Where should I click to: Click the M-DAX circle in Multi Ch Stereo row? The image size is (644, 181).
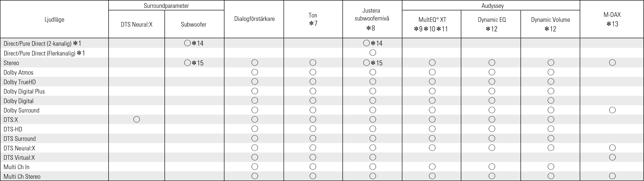click(612, 176)
